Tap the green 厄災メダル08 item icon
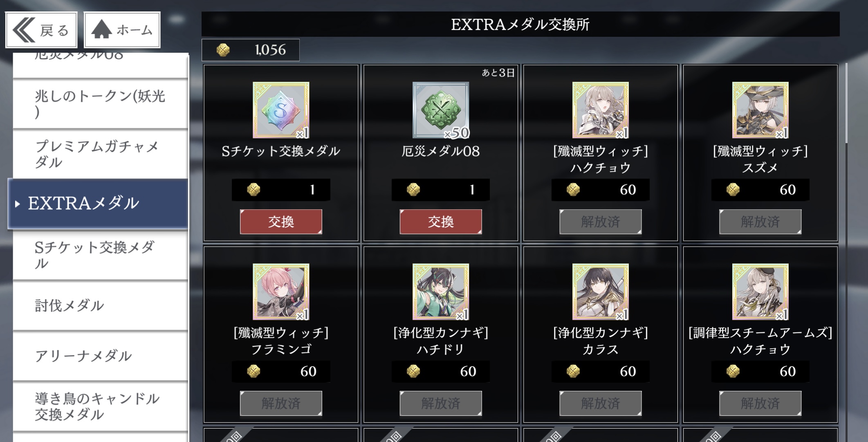 point(441,110)
